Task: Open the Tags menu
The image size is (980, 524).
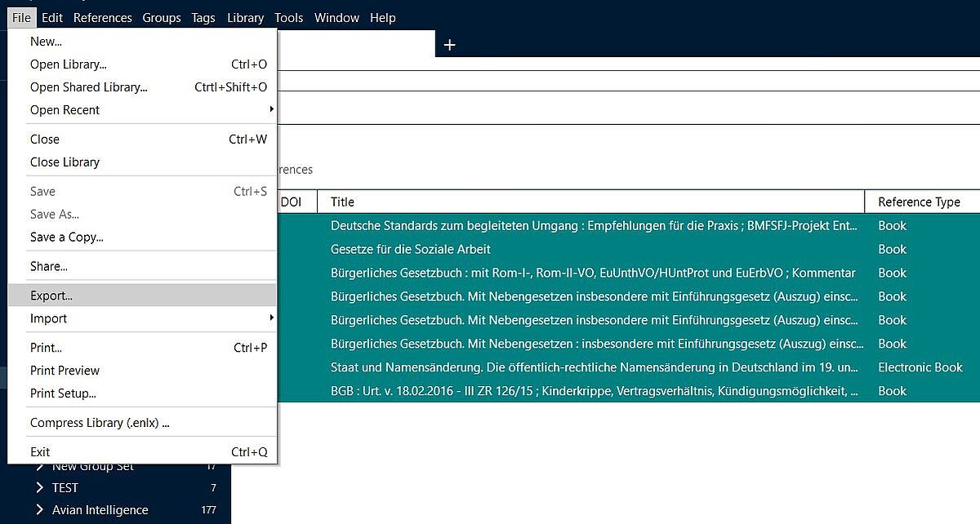Action: [x=203, y=17]
